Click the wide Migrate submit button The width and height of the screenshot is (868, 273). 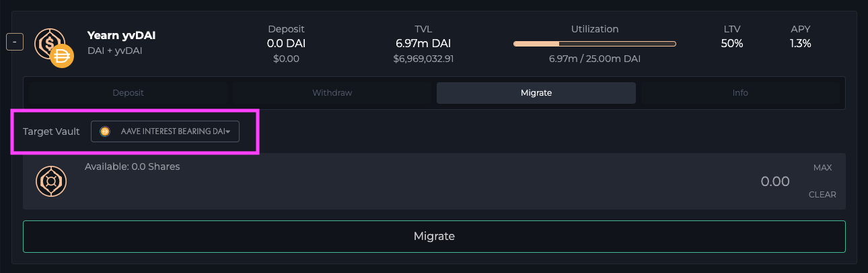point(434,237)
